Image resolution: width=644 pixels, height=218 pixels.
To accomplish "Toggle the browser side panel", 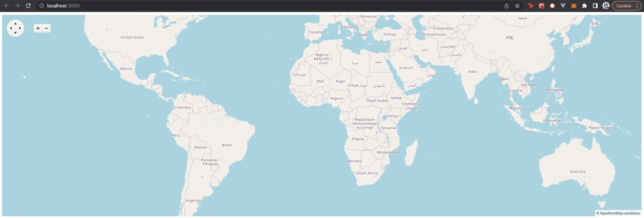I will coord(595,6).
